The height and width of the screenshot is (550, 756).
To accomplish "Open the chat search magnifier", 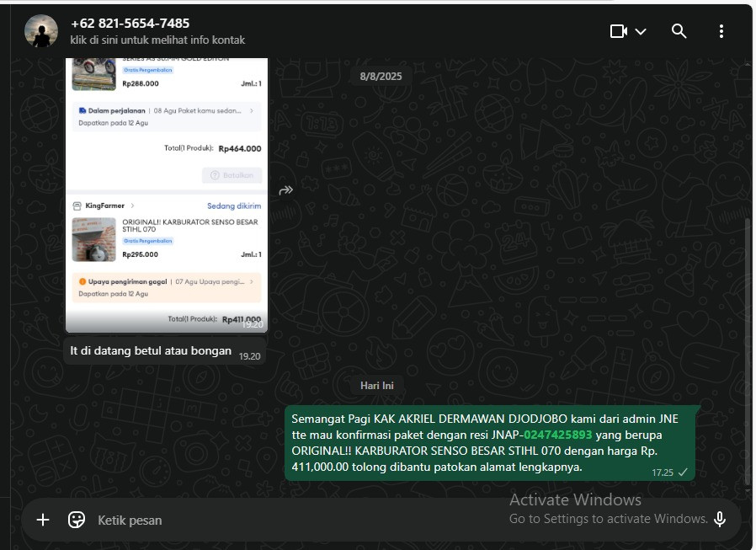I will pyautogui.click(x=679, y=31).
